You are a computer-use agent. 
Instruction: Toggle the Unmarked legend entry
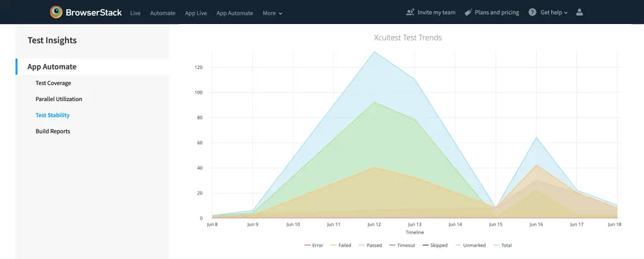pyautogui.click(x=469, y=245)
